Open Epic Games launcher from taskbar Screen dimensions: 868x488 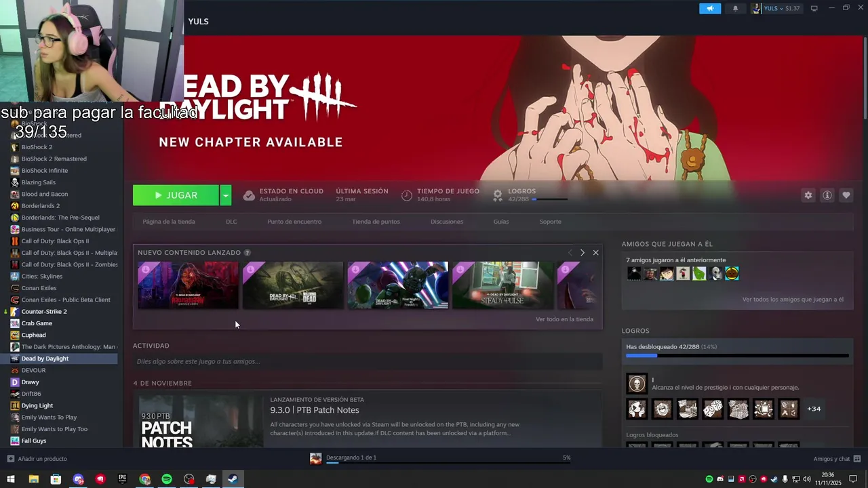coord(122,479)
